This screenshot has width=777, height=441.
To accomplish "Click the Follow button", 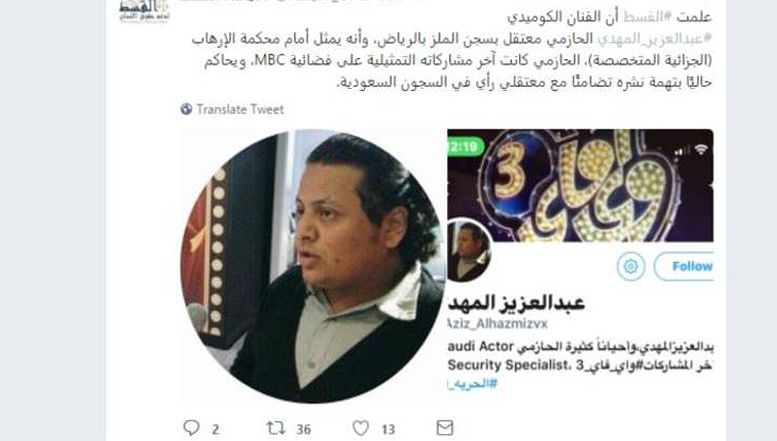I will (684, 267).
